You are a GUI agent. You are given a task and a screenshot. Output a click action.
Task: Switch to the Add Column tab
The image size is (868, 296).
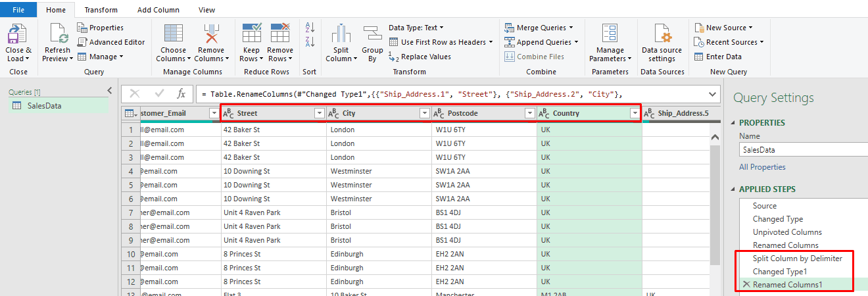(158, 10)
